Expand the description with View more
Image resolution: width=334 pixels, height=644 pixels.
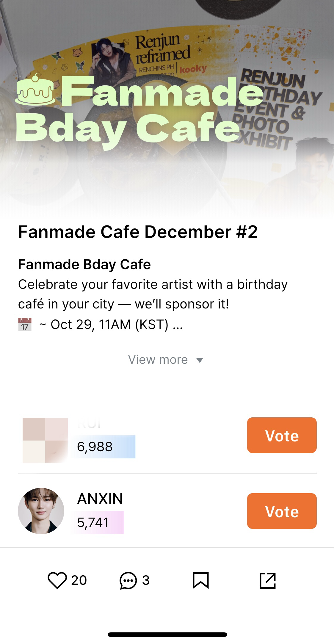pyautogui.click(x=158, y=360)
